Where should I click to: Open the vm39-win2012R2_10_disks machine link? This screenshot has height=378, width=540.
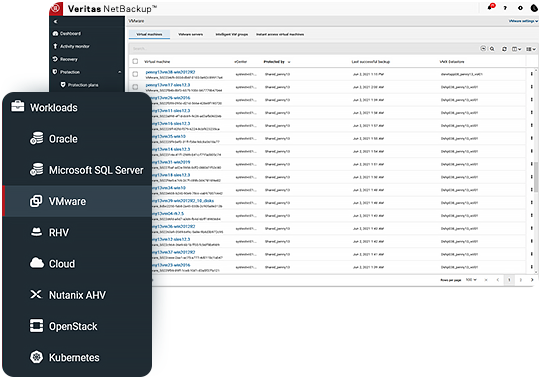tap(183, 200)
